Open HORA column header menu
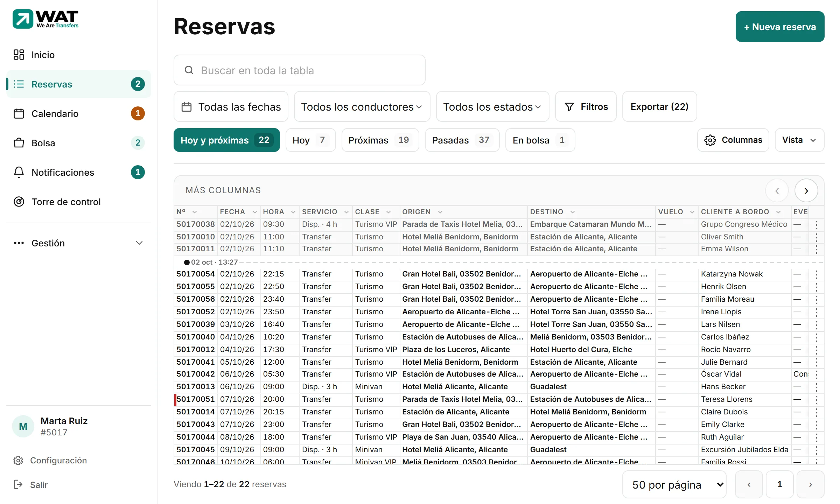 [x=293, y=212]
